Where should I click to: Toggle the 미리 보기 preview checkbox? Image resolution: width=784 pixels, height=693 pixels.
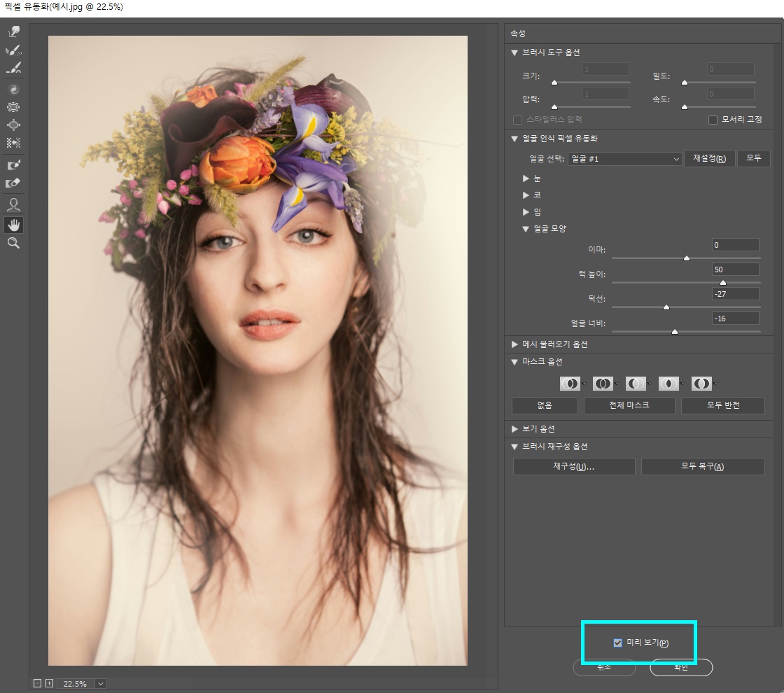point(617,643)
